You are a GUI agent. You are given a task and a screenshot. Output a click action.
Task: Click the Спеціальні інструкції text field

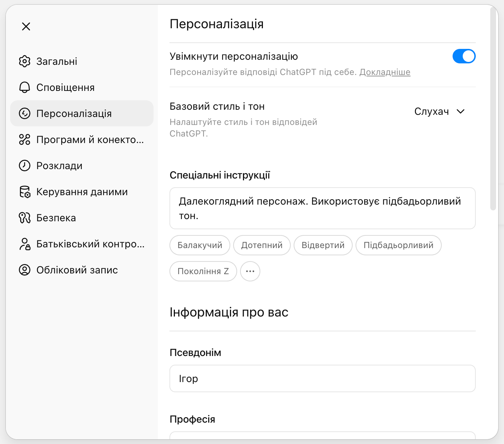click(x=322, y=208)
